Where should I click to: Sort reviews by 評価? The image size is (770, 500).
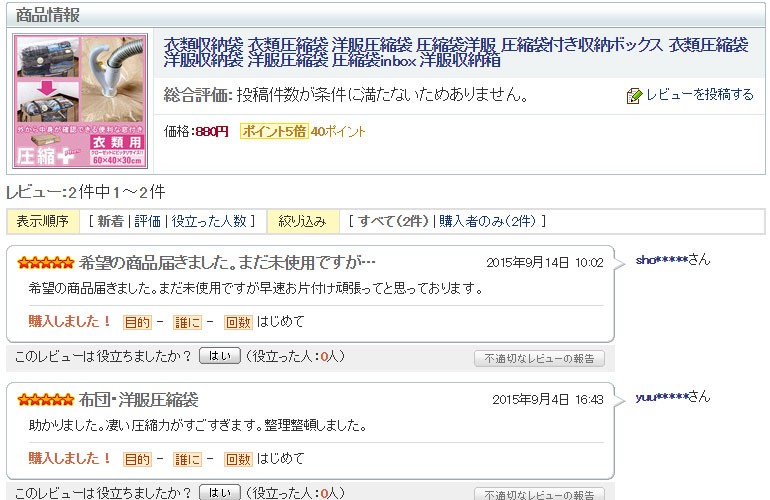point(147,221)
